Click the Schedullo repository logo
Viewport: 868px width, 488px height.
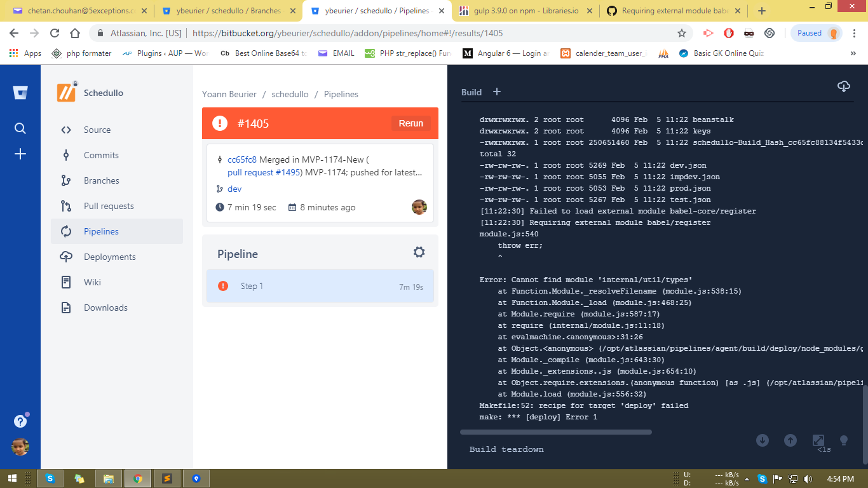(67, 93)
